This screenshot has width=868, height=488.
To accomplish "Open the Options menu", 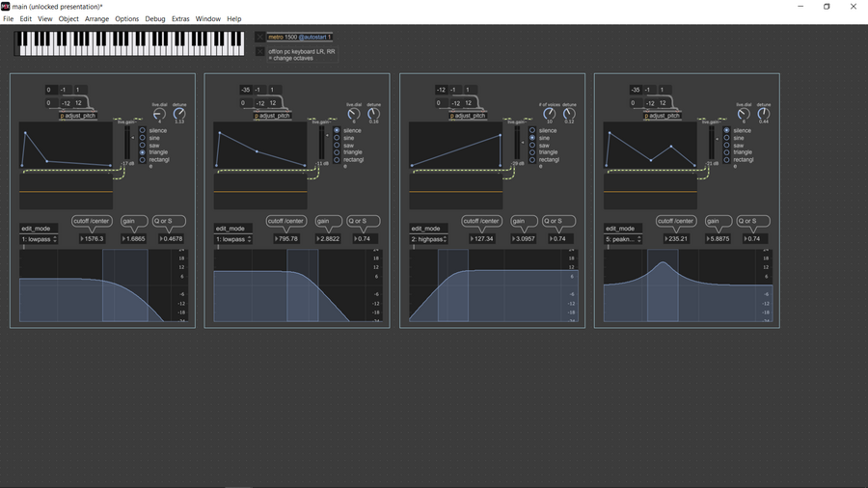I will [126, 19].
